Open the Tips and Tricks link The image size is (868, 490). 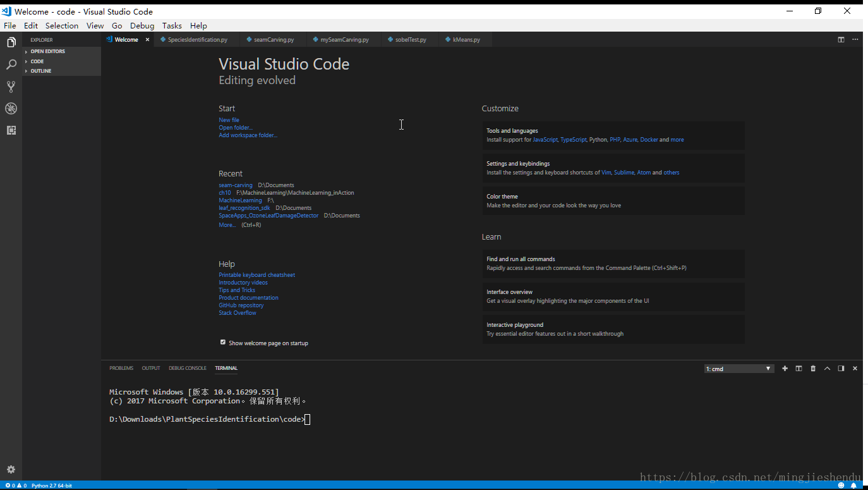[237, 290]
